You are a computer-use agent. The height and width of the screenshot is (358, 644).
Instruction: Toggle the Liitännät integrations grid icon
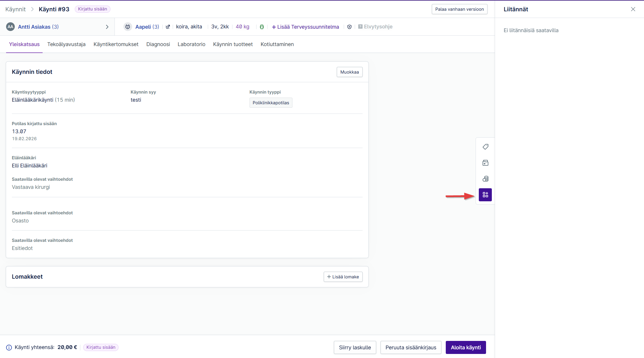(x=485, y=195)
